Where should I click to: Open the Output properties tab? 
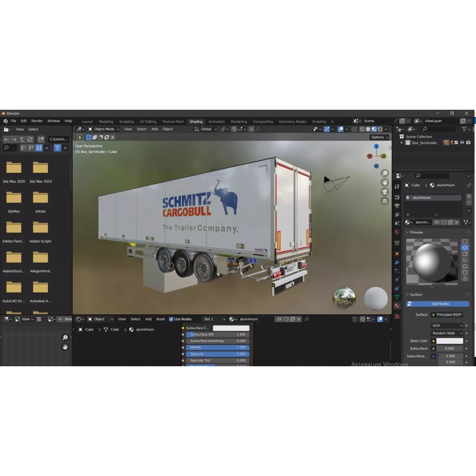[397, 206]
